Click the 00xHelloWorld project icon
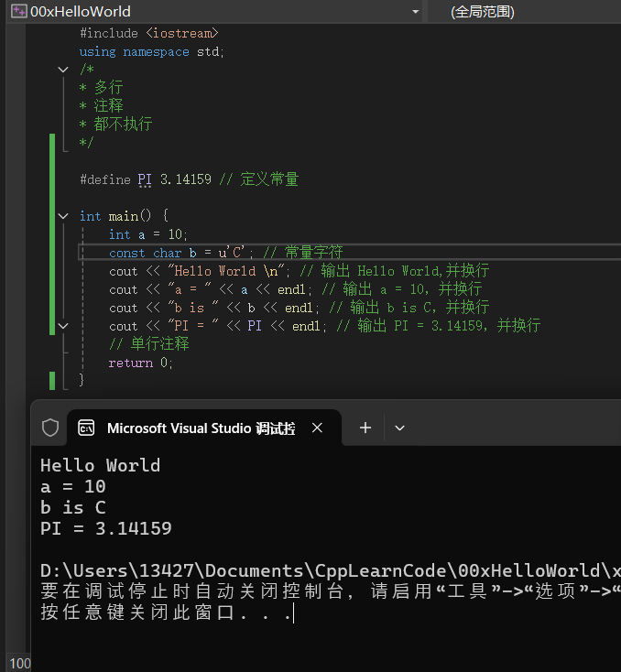 point(18,11)
